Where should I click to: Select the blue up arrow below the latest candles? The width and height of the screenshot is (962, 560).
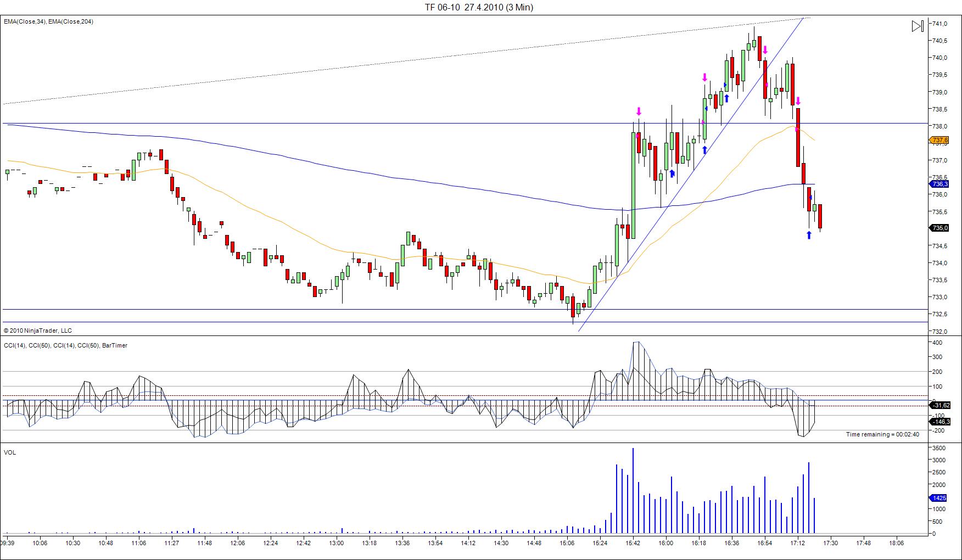click(809, 235)
